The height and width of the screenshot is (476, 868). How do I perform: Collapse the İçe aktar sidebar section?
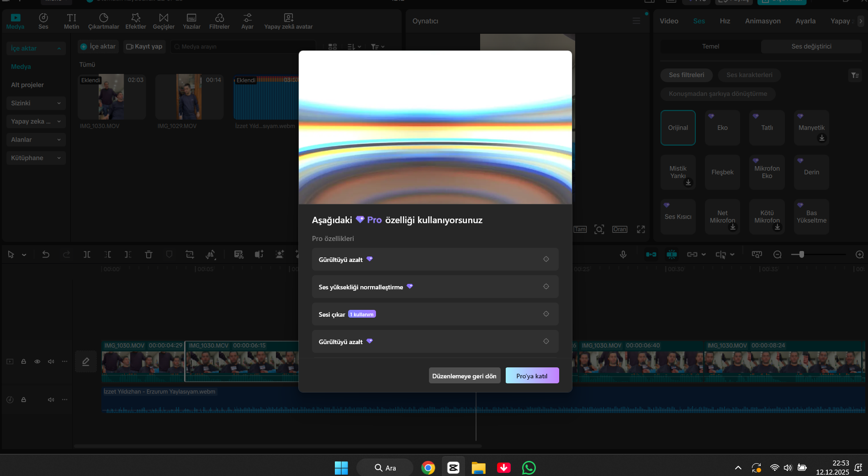point(36,48)
